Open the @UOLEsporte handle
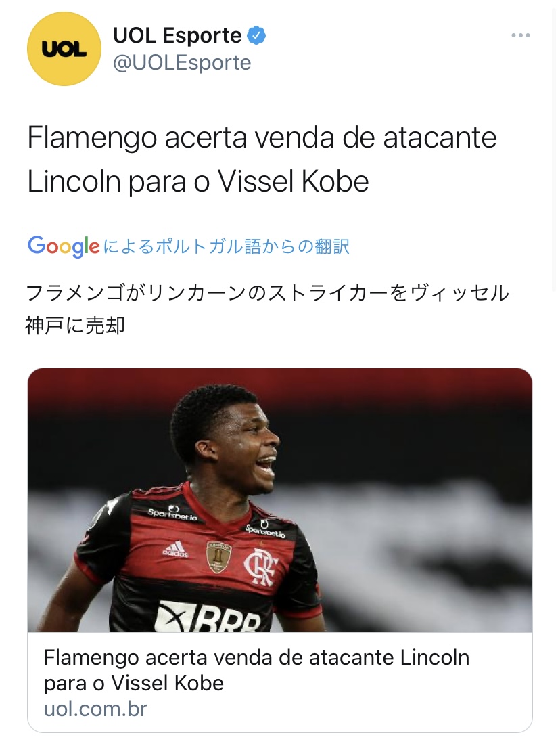 tap(182, 62)
